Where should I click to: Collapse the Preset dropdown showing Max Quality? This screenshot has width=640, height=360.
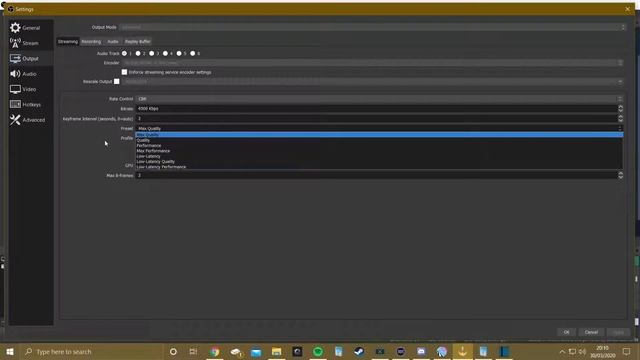coord(379,128)
